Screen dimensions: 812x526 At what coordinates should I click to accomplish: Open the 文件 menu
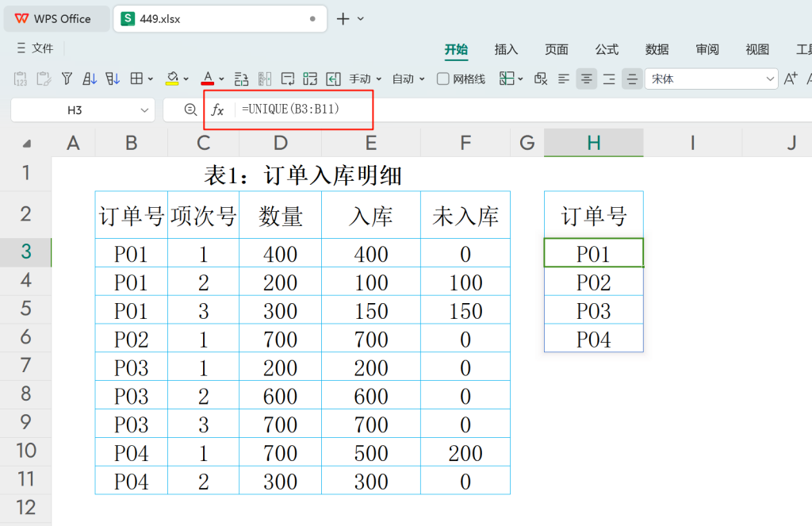[43, 48]
